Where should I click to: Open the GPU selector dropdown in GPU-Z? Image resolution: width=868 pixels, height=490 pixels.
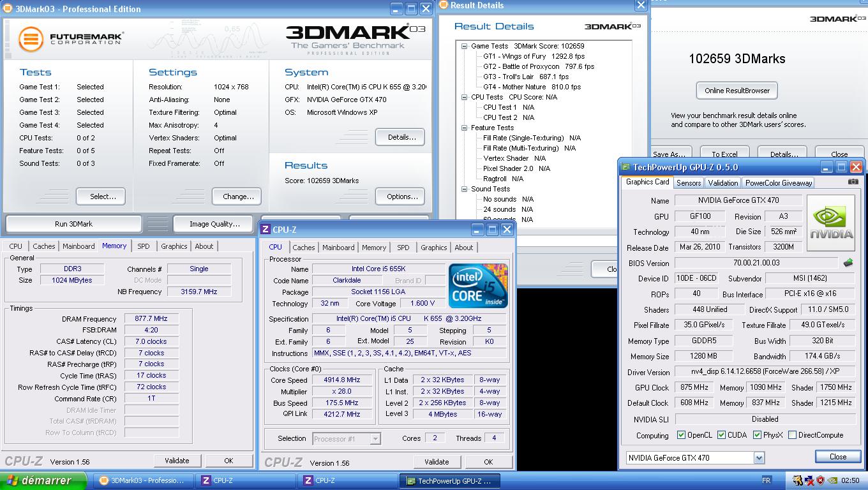(x=759, y=457)
